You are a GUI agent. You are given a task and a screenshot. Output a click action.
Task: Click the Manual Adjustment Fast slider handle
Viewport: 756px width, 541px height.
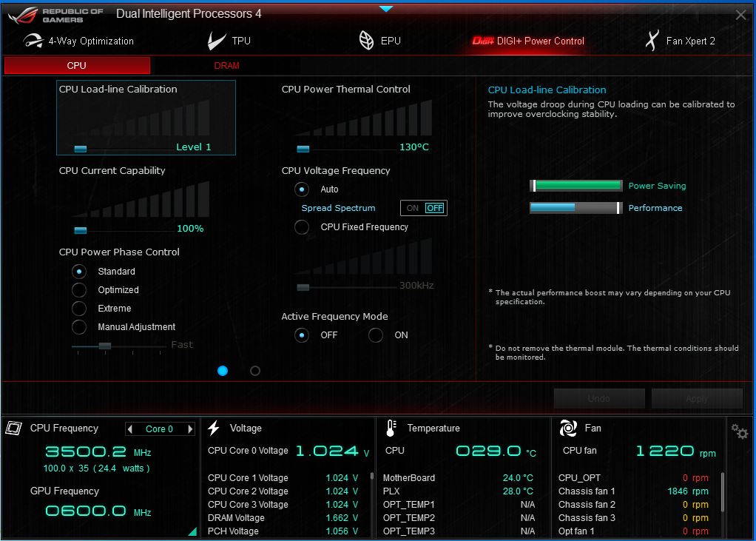(105, 346)
